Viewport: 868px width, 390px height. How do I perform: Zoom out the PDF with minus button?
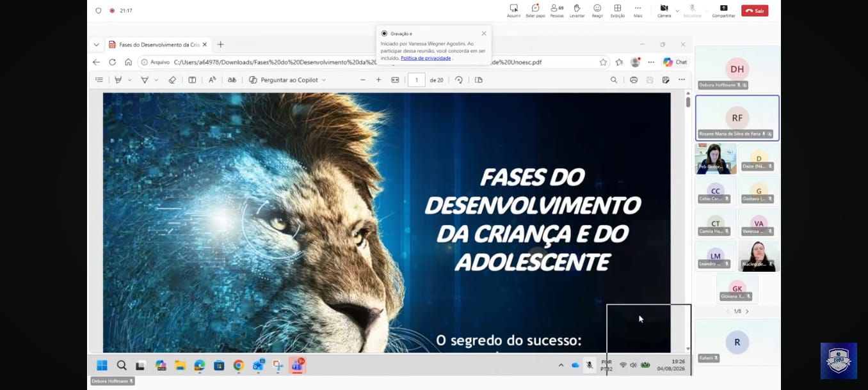[x=363, y=80]
